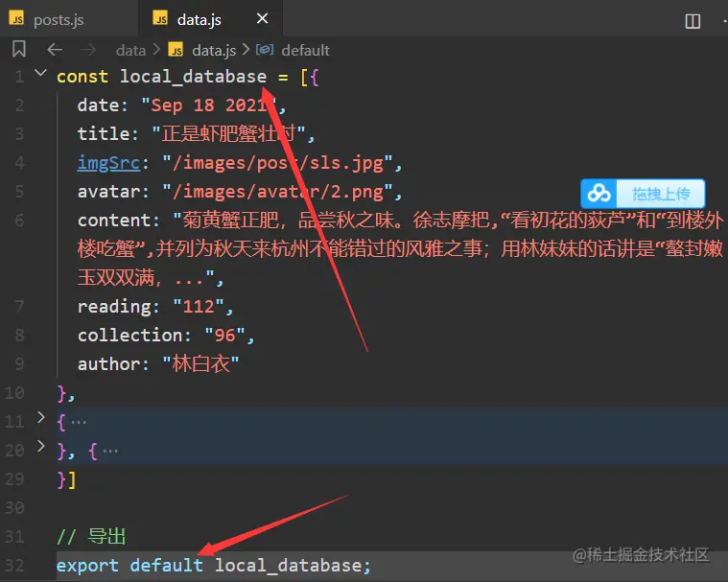Click the symbol icon before default
728x582 pixels.
pyautogui.click(x=265, y=49)
